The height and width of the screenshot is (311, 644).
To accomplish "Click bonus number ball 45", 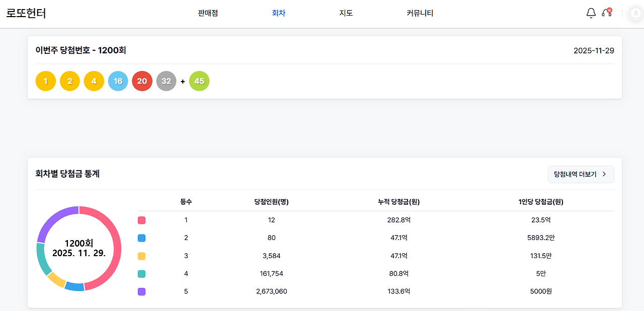I will click(199, 81).
